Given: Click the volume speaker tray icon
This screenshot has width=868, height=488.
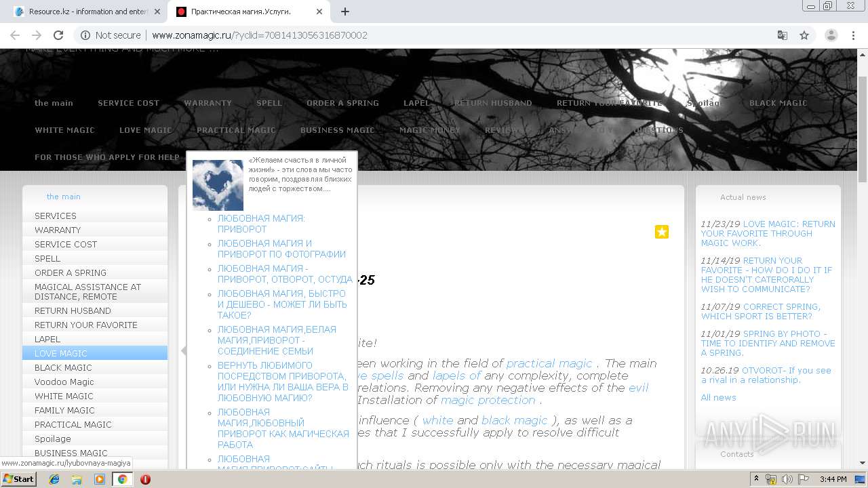Looking at the screenshot, I should coord(787,479).
